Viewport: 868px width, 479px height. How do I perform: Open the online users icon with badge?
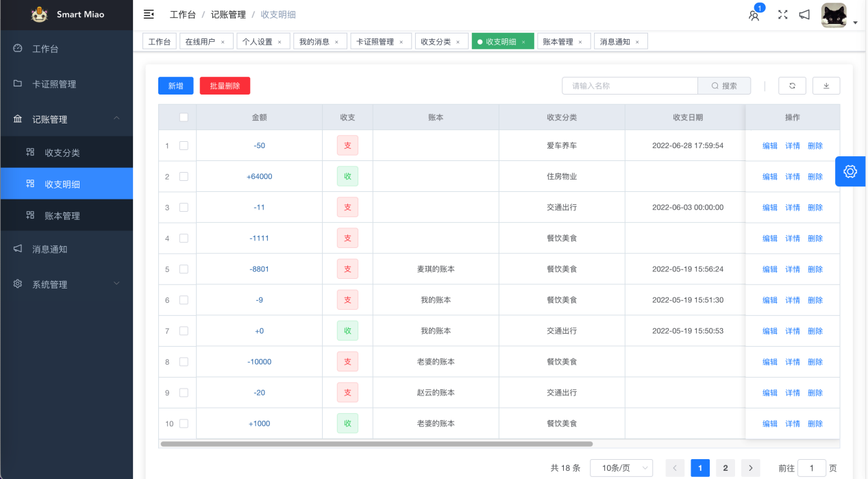(x=754, y=15)
